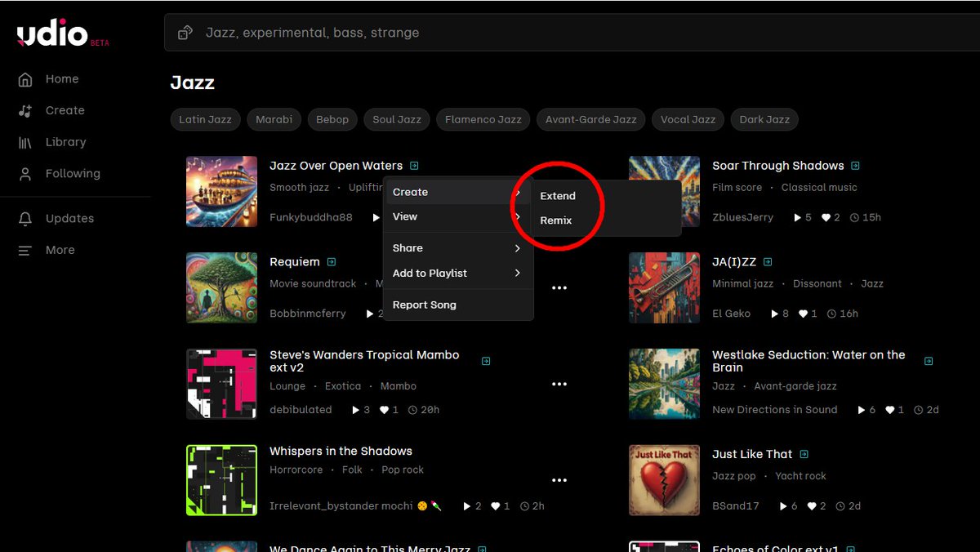The height and width of the screenshot is (552, 980).
Task: Expand the View submenu entry
Action: click(x=458, y=216)
